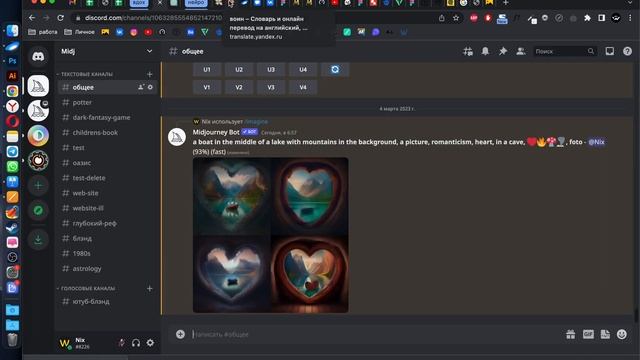Open Discord help icon
Viewport: 640px width, 360px height.
coord(627,51)
